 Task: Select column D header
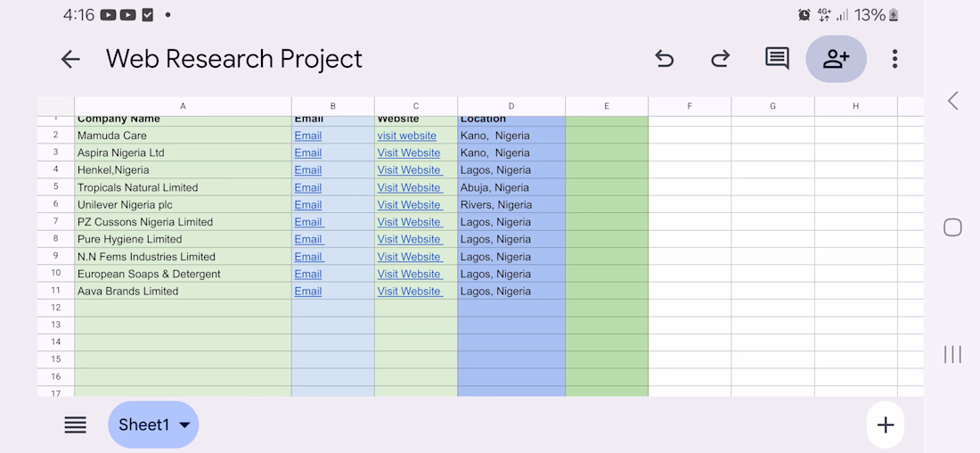[x=511, y=106]
